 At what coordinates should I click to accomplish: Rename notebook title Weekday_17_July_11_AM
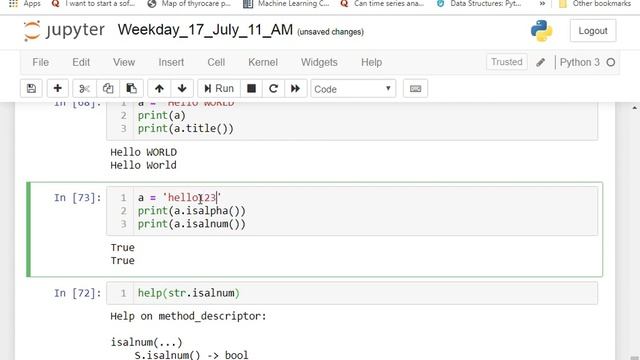(x=205, y=30)
